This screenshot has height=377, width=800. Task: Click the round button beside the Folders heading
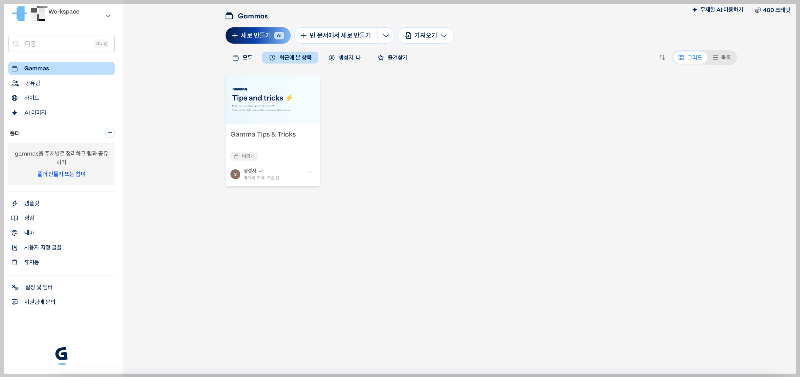click(110, 133)
